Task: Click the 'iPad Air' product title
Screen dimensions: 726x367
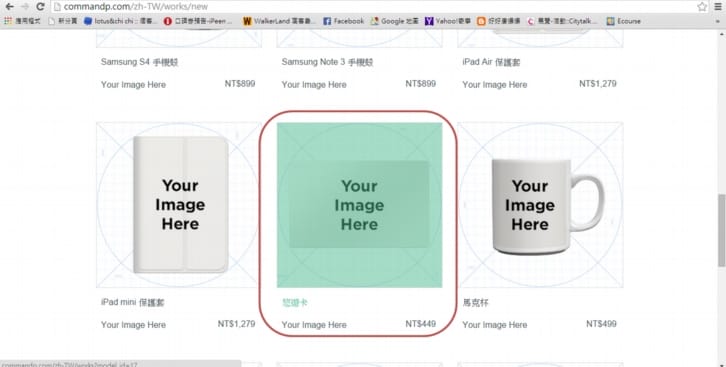Action: click(491, 62)
